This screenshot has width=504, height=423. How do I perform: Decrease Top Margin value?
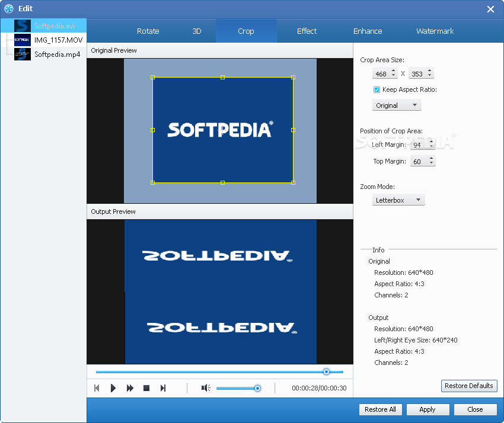(431, 164)
